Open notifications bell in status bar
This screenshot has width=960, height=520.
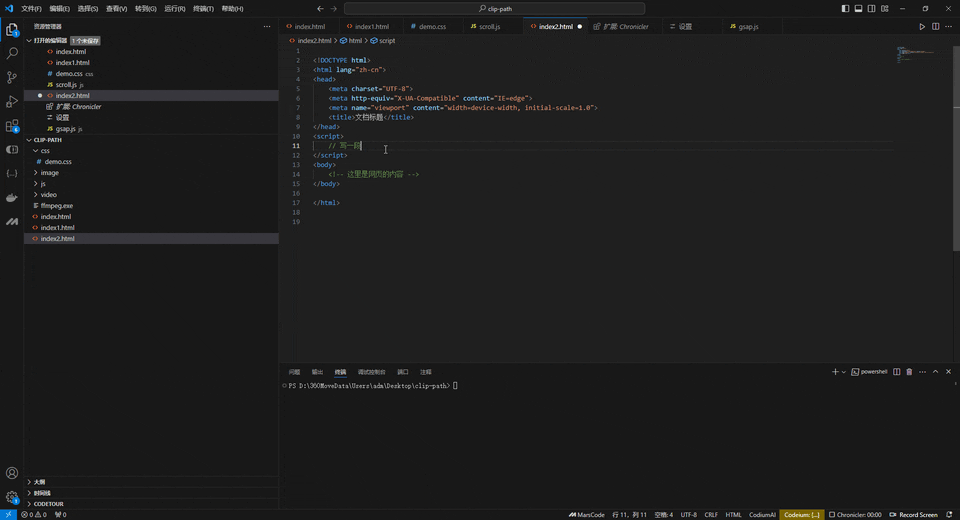point(949,514)
